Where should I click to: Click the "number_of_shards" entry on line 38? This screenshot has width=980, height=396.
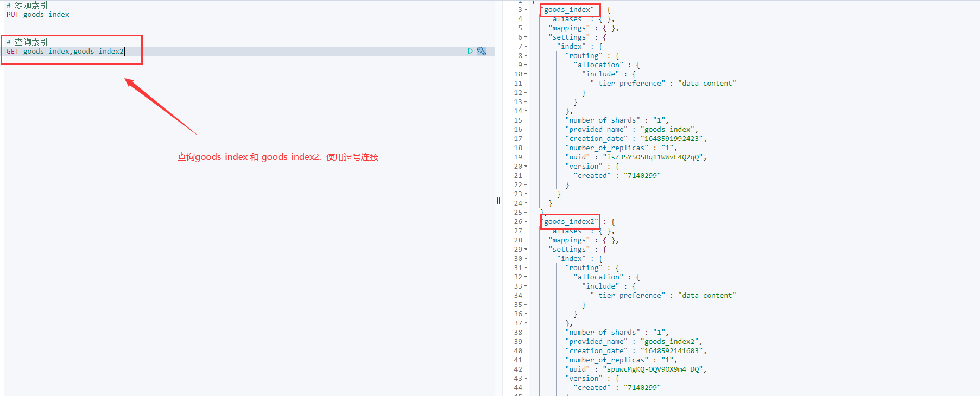(x=617, y=333)
